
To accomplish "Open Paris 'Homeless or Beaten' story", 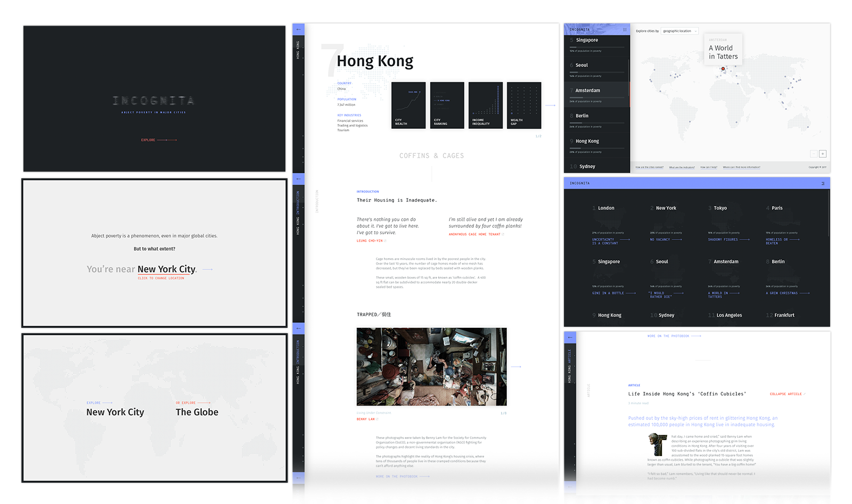I will pyautogui.click(x=783, y=241).
